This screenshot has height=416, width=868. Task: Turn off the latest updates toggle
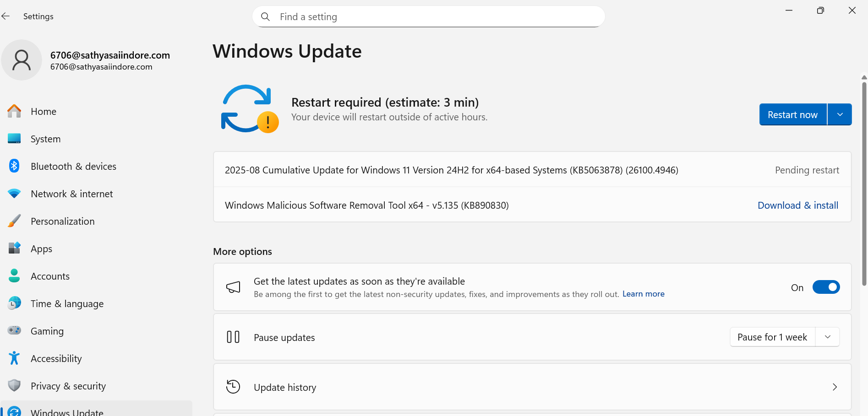tap(826, 287)
